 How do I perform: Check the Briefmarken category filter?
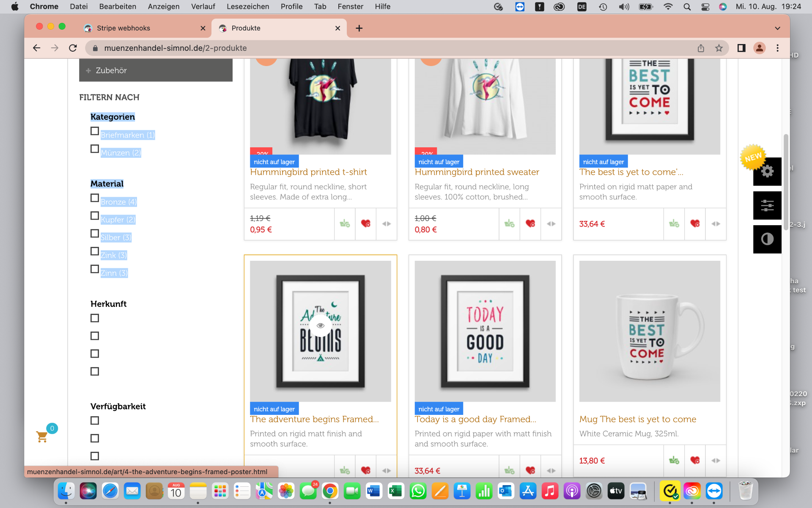pos(95,131)
